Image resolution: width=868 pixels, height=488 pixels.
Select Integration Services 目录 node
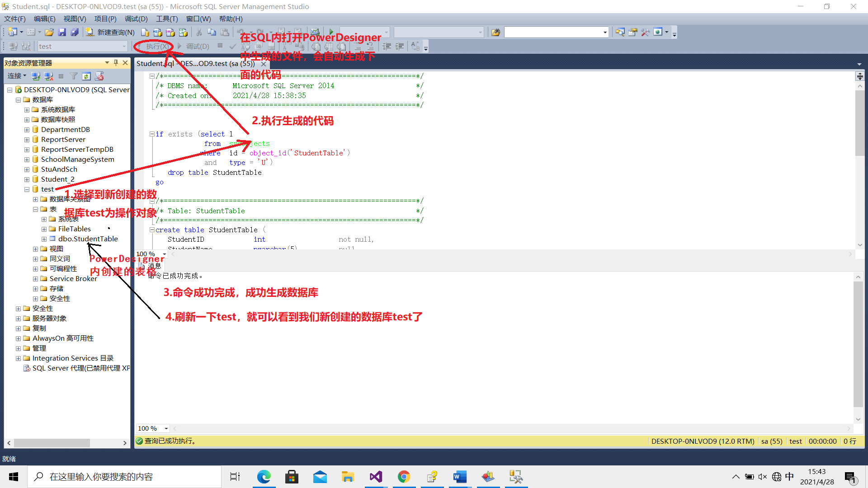(x=73, y=358)
